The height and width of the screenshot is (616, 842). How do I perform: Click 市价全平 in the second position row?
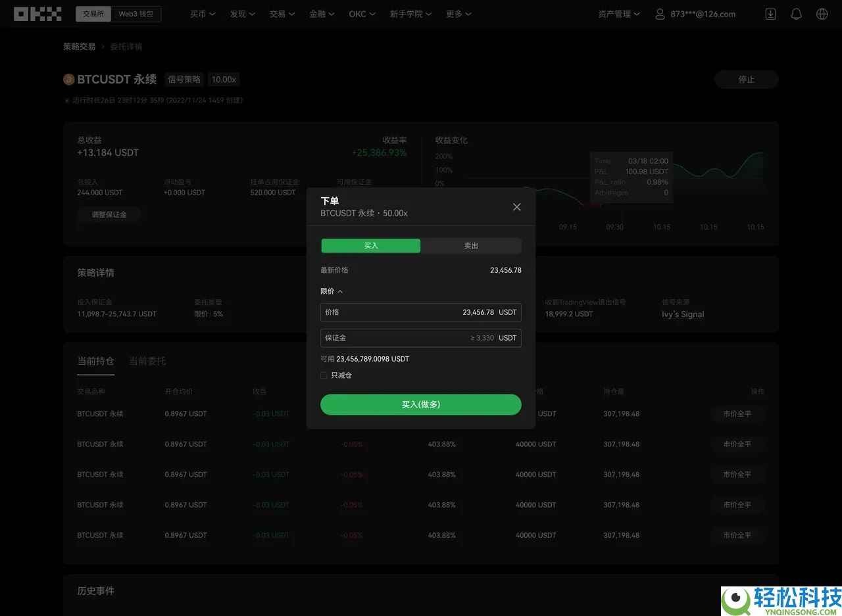[737, 444]
